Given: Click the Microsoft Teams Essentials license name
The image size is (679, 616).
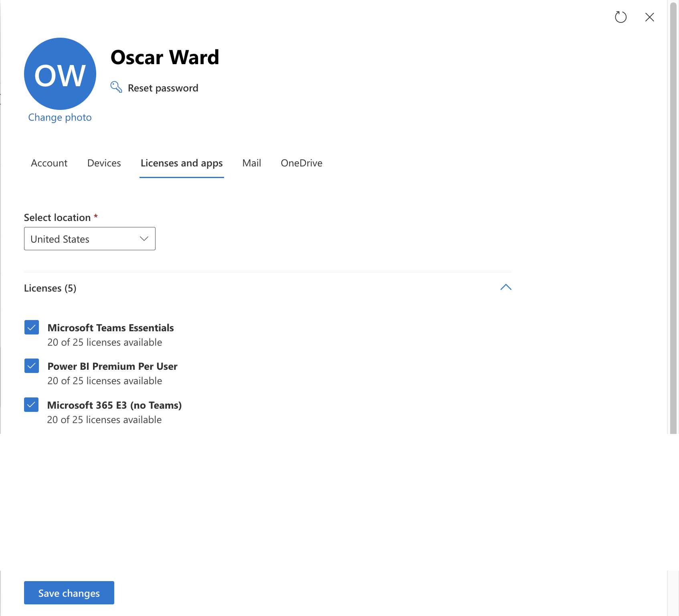Looking at the screenshot, I should click(x=111, y=328).
